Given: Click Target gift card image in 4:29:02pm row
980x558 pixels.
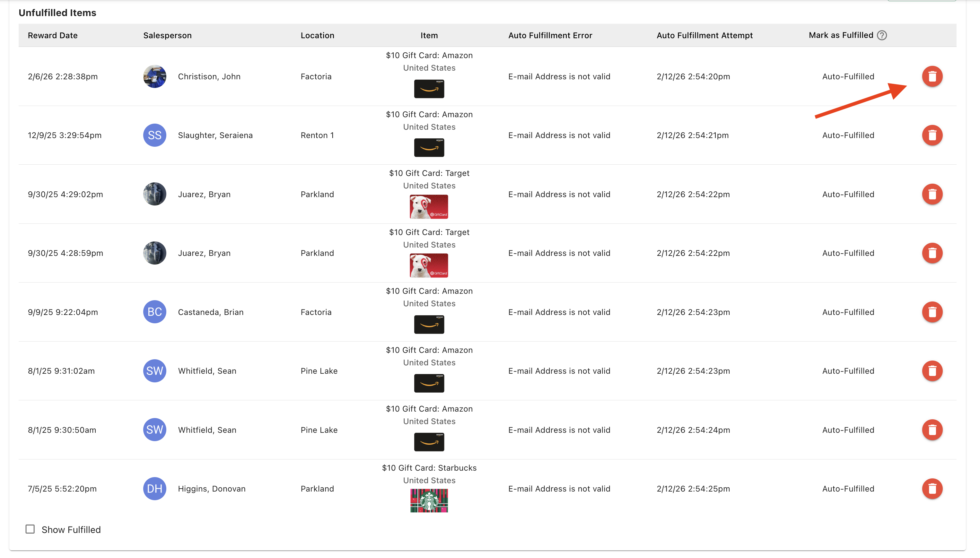Looking at the screenshot, I should coord(429,206).
